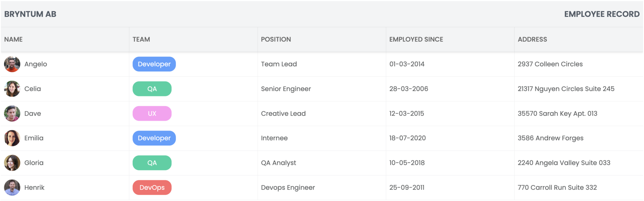Click Celia's avatar photo
The width and height of the screenshot is (644, 201).
(12, 89)
